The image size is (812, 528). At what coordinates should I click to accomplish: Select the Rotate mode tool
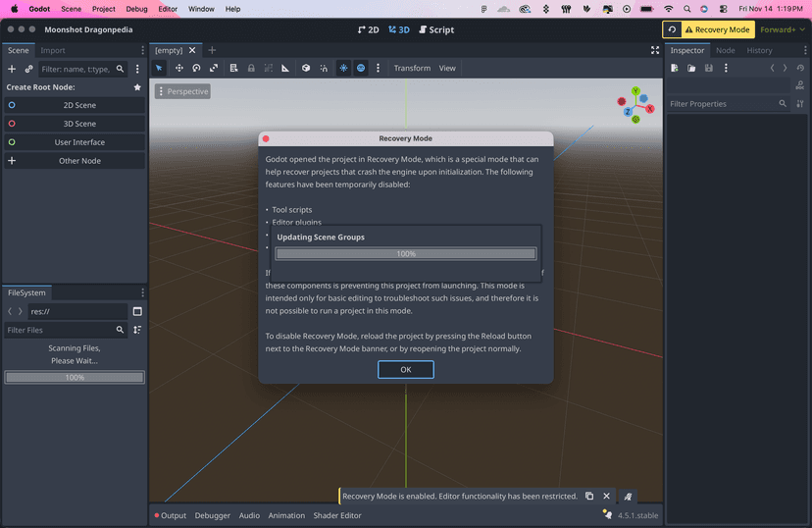(x=196, y=69)
